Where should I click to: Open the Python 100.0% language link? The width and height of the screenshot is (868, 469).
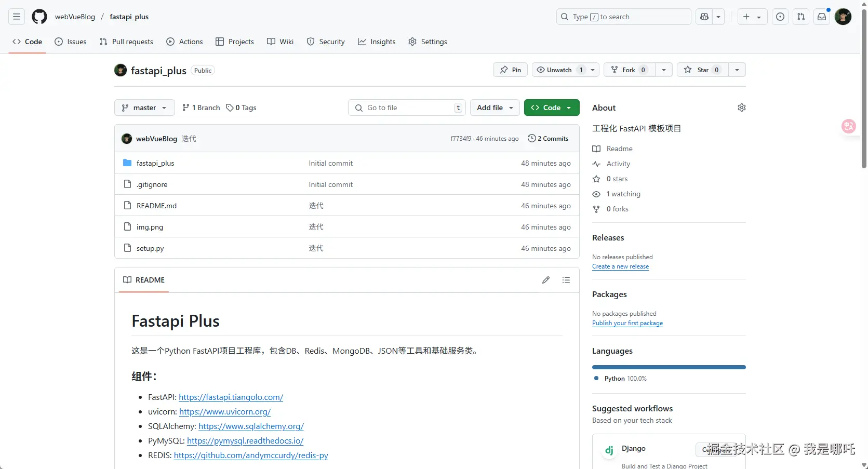621,379
